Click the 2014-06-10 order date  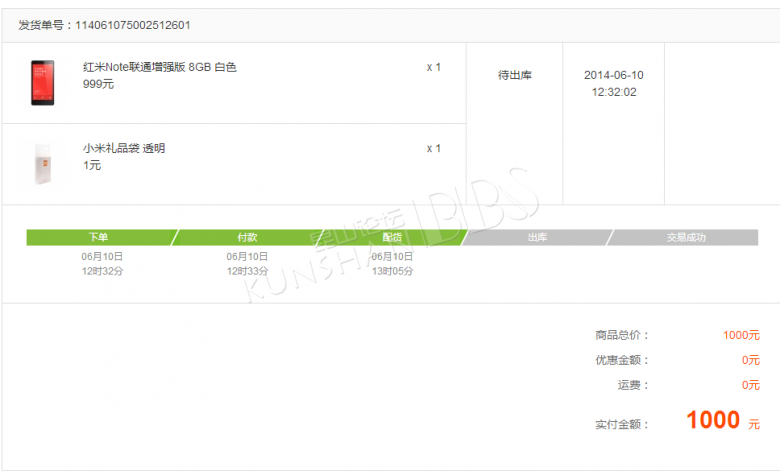pyautogui.click(x=614, y=75)
